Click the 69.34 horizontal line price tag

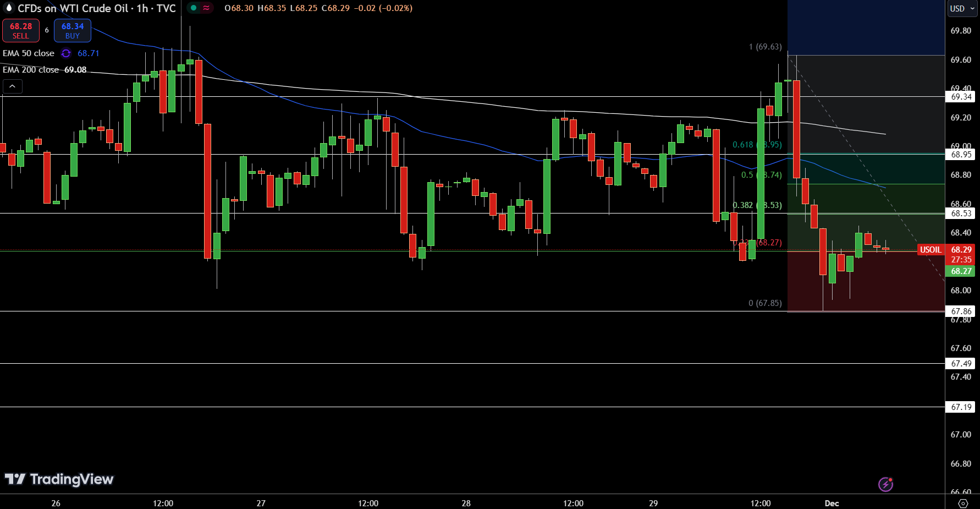[961, 97]
